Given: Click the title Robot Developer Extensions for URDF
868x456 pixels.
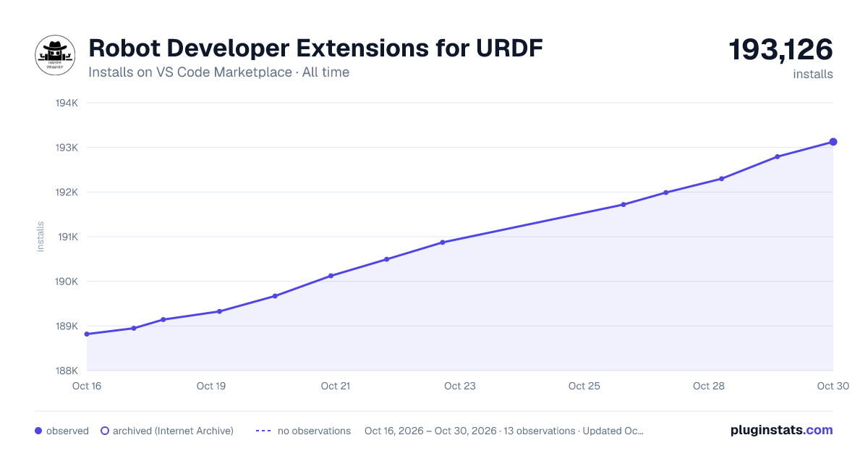Looking at the screenshot, I should 315,48.
